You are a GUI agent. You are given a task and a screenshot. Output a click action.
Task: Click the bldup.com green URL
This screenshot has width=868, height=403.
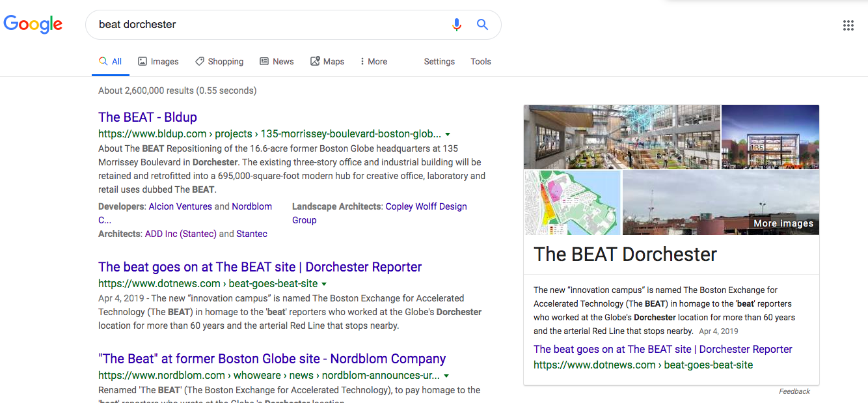click(x=270, y=134)
